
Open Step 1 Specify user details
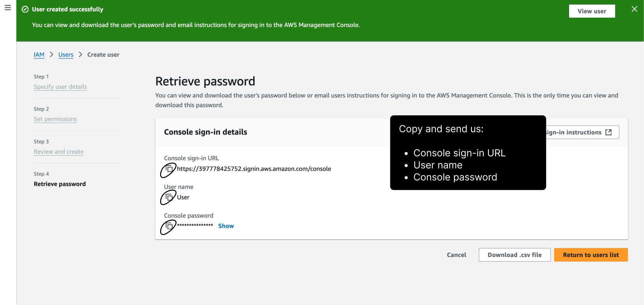pyautogui.click(x=60, y=87)
